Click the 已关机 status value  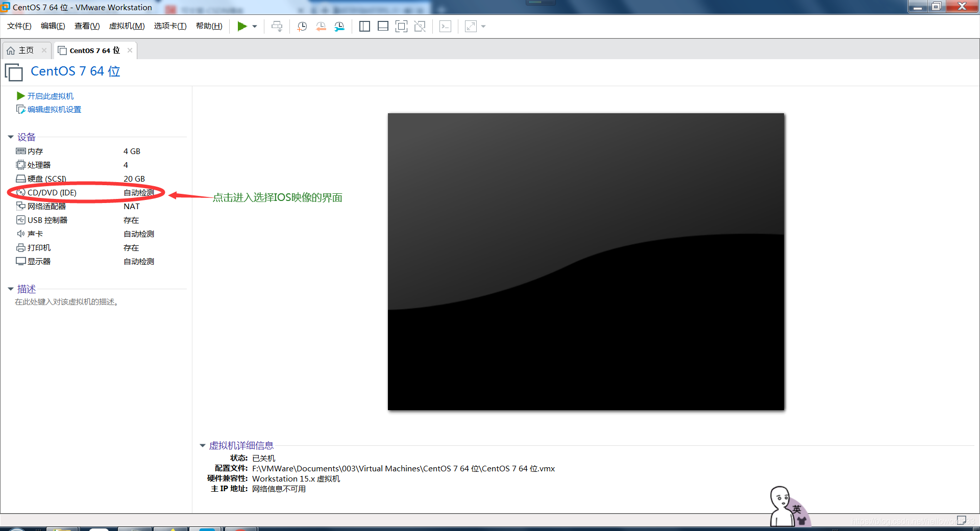point(263,459)
